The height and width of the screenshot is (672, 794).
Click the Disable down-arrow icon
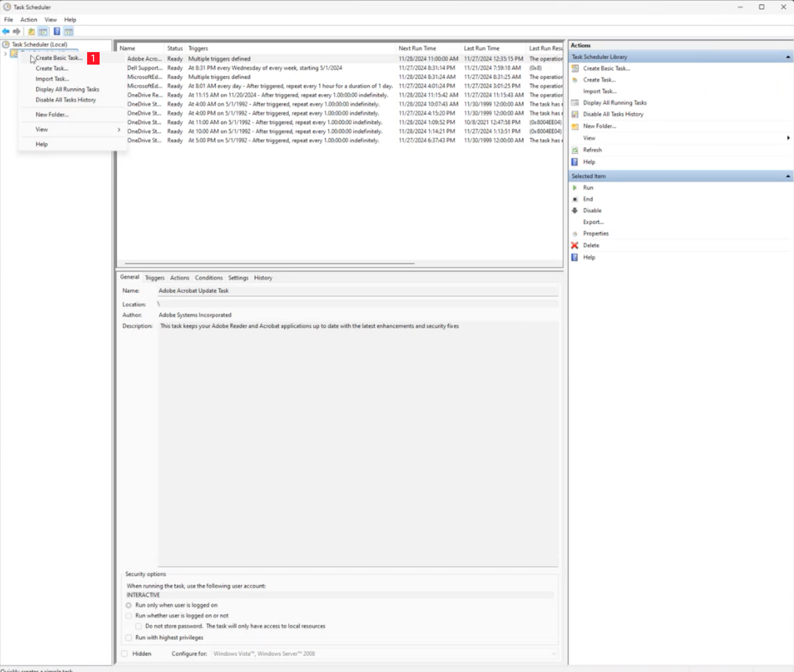[x=575, y=211]
